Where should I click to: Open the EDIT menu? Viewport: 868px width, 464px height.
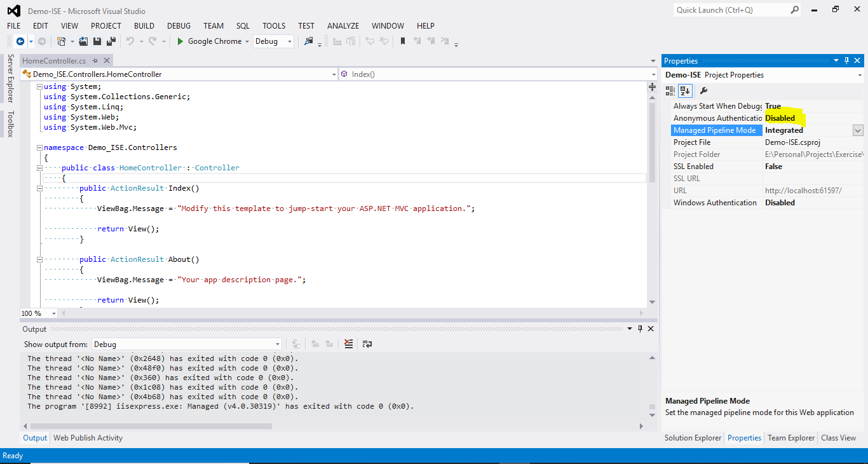[41, 26]
